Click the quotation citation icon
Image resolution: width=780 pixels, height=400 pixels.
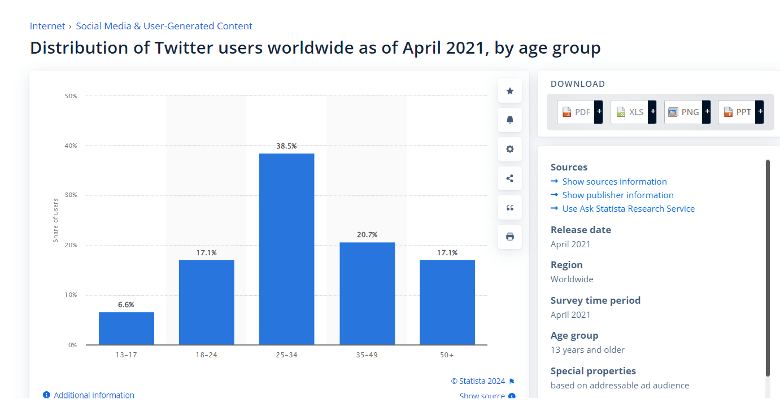click(509, 207)
